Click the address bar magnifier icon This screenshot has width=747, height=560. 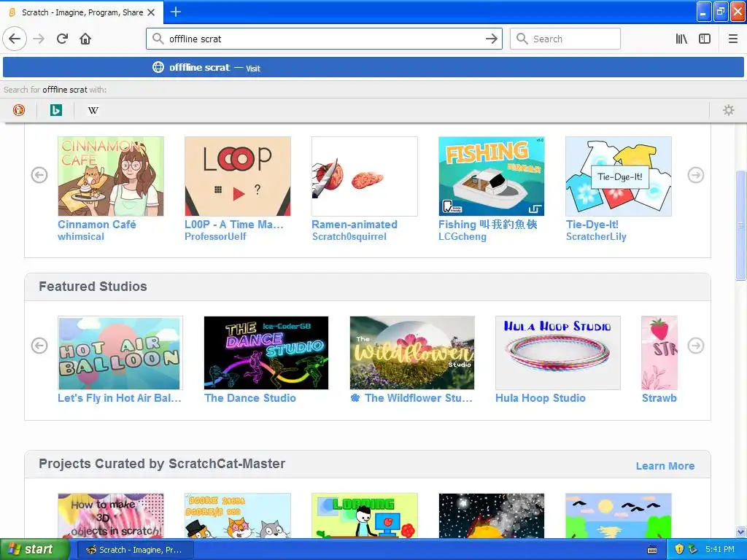[158, 39]
